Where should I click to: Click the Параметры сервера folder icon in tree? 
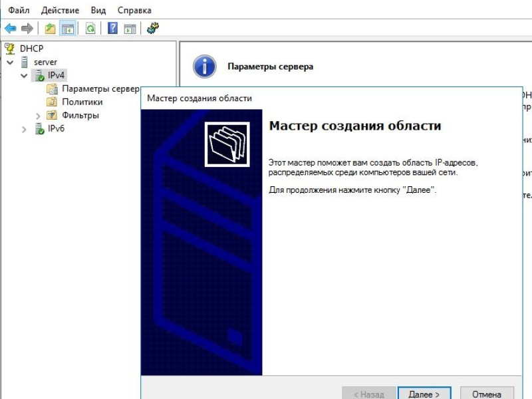(52, 89)
